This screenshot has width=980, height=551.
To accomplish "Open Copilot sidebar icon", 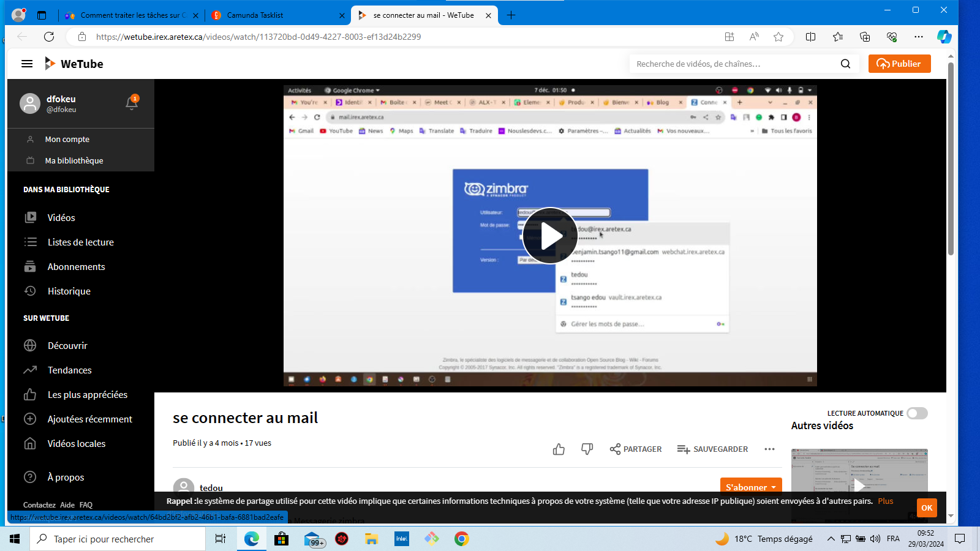I will pos(944,37).
